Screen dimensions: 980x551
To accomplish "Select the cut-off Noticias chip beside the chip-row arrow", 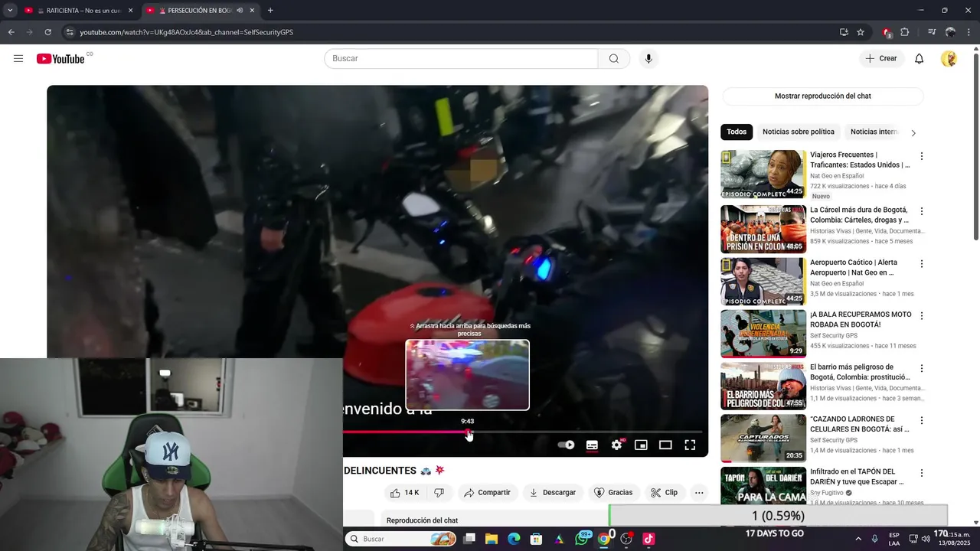I will [873, 132].
